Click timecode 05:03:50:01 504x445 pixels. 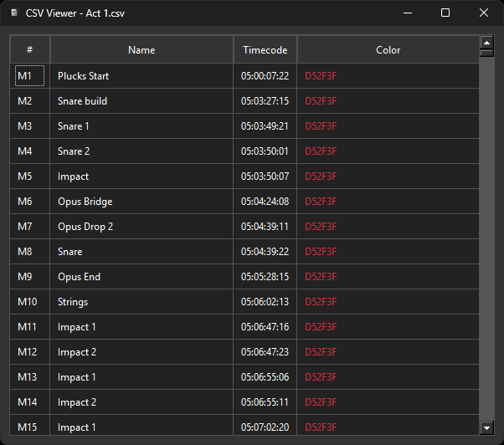(x=265, y=151)
